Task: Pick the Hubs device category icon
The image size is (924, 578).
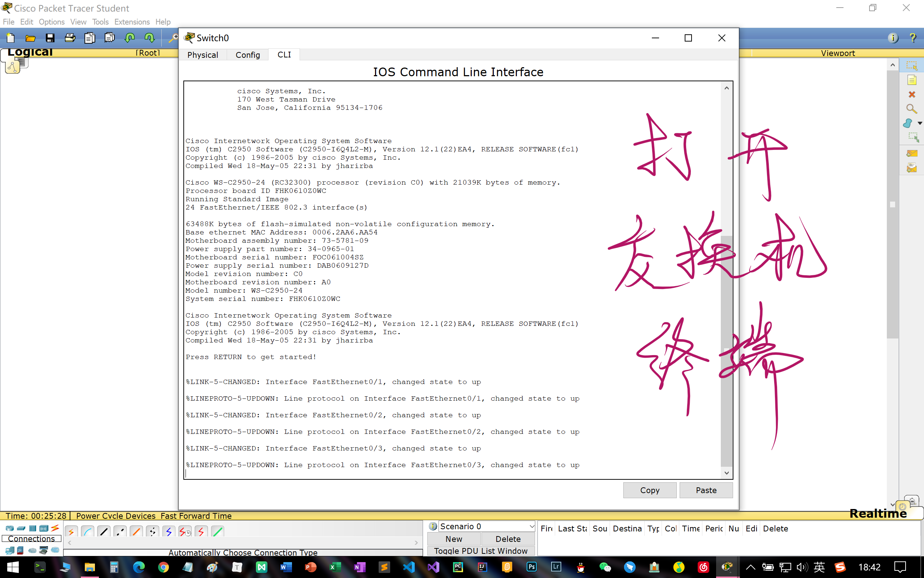Action: tap(32, 528)
